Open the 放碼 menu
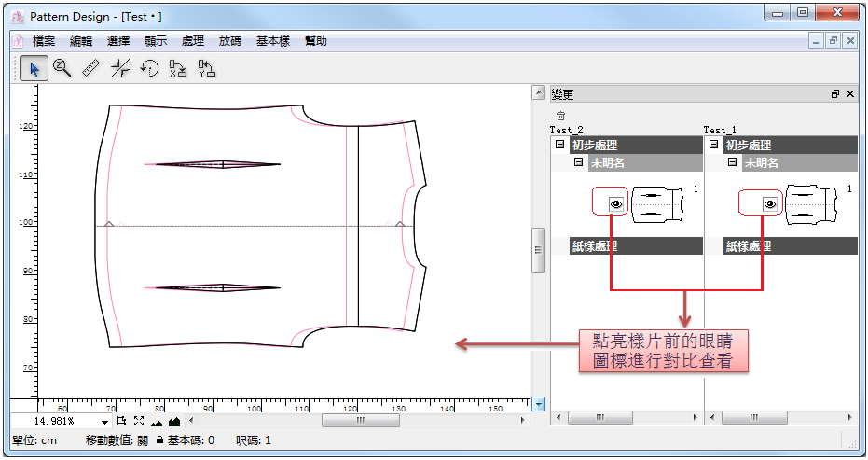Image resolution: width=868 pixels, height=460 pixels. [x=230, y=41]
